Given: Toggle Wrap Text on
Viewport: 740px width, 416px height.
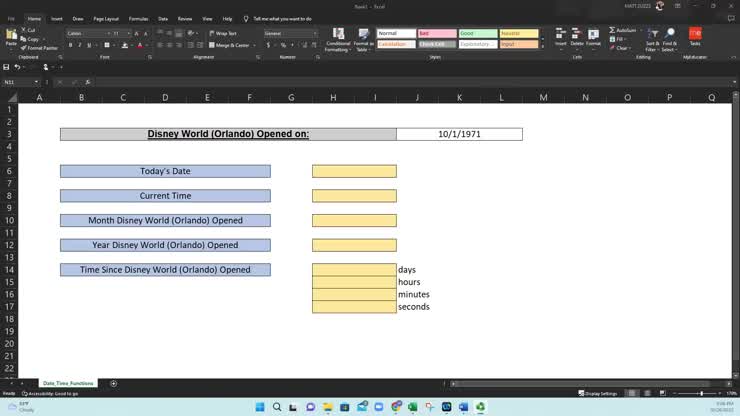Looking at the screenshot, I should coord(224,33).
